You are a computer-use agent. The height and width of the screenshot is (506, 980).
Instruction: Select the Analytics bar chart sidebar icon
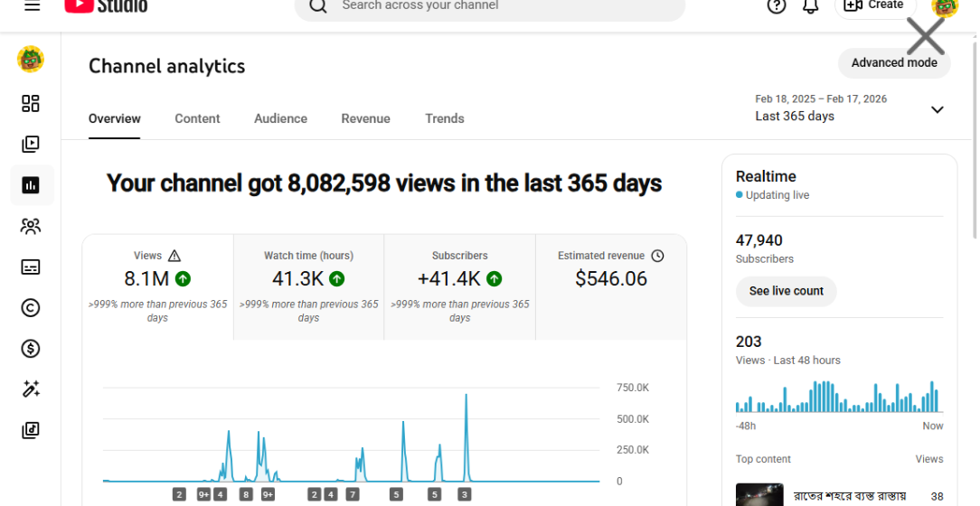pyautogui.click(x=31, y=185)
